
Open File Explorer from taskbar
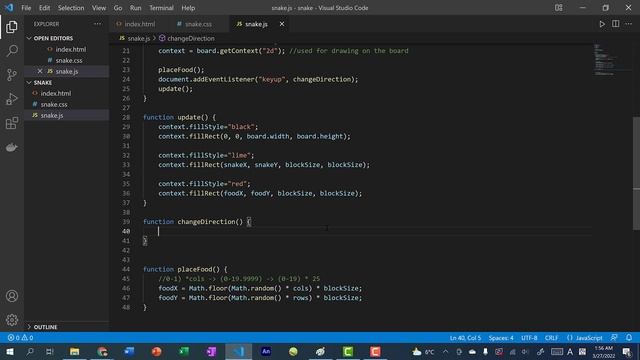(x=74, y=351)
